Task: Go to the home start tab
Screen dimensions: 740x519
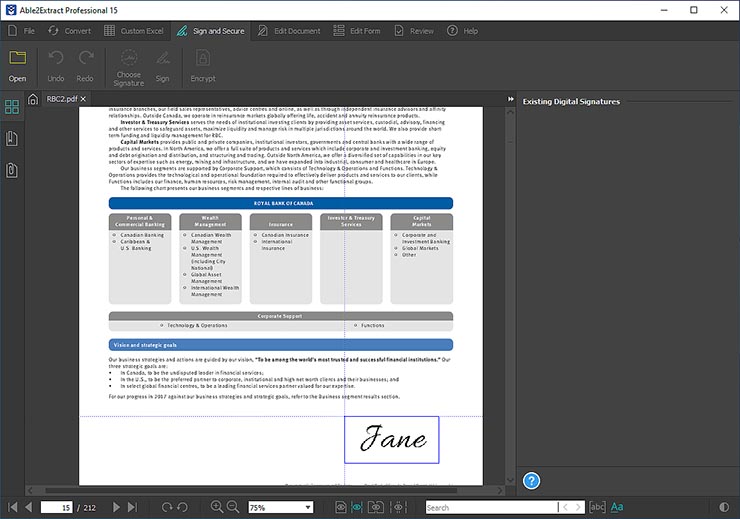Action: 33,100
